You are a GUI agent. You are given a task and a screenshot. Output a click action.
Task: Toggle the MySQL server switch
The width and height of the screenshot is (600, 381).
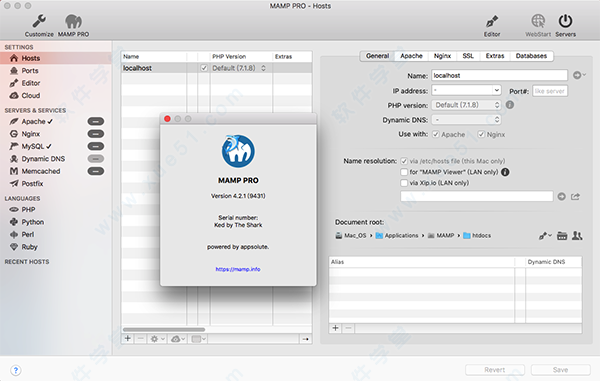point(96,147)
